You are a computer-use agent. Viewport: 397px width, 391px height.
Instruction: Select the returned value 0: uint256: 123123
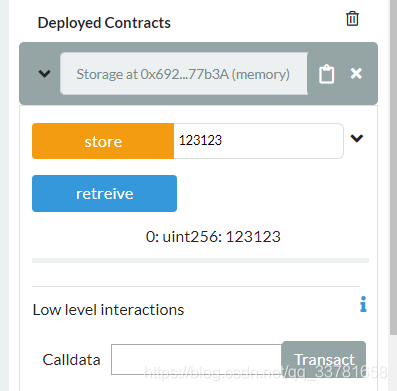pyautogui.click(x=213, y=237)
